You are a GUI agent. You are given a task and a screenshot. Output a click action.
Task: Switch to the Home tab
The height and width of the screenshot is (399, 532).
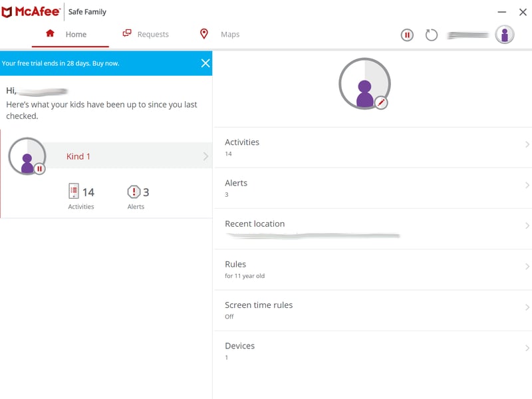[70, 35]
